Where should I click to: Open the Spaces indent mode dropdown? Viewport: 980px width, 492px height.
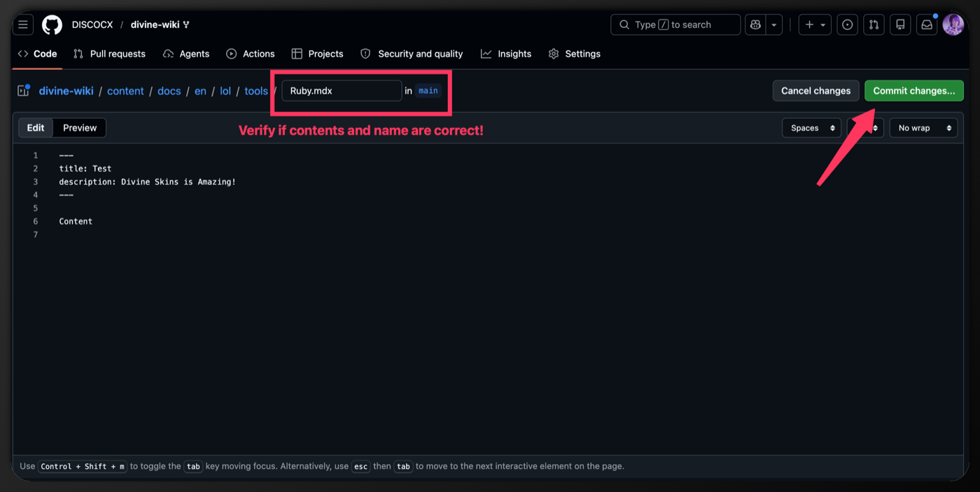(x=811, y=128)
